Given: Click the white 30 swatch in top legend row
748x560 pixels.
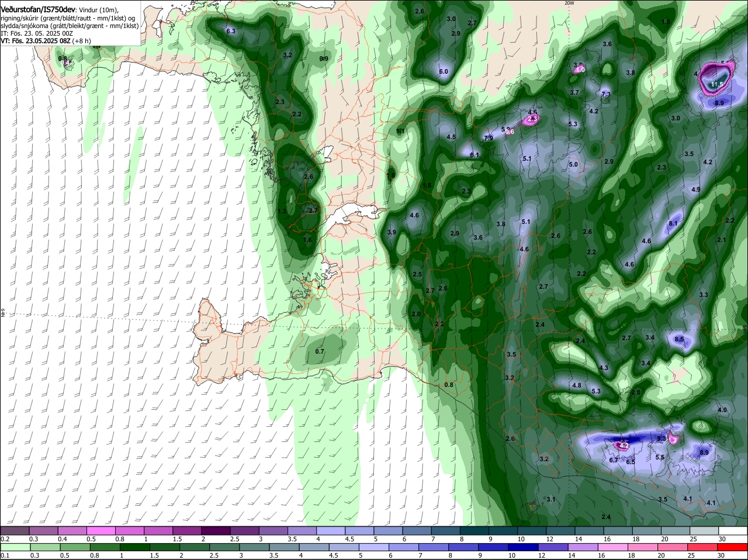Looking at the screenshot, I should [x=734, y=531].
